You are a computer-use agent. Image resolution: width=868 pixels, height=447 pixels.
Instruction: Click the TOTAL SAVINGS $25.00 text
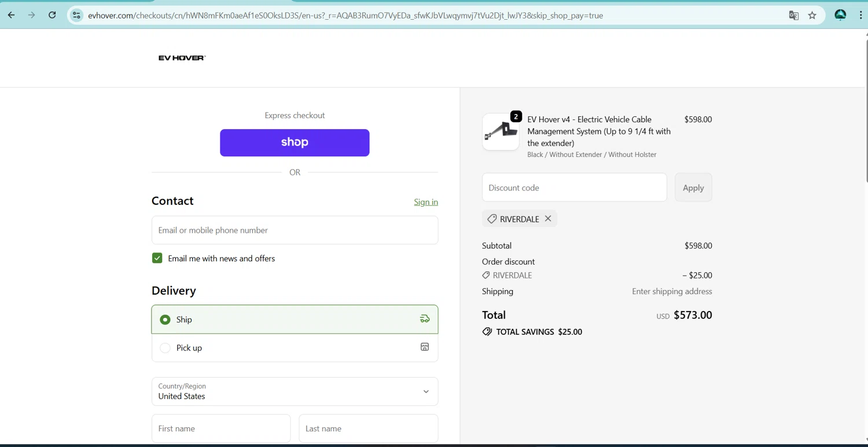(539, 332)
